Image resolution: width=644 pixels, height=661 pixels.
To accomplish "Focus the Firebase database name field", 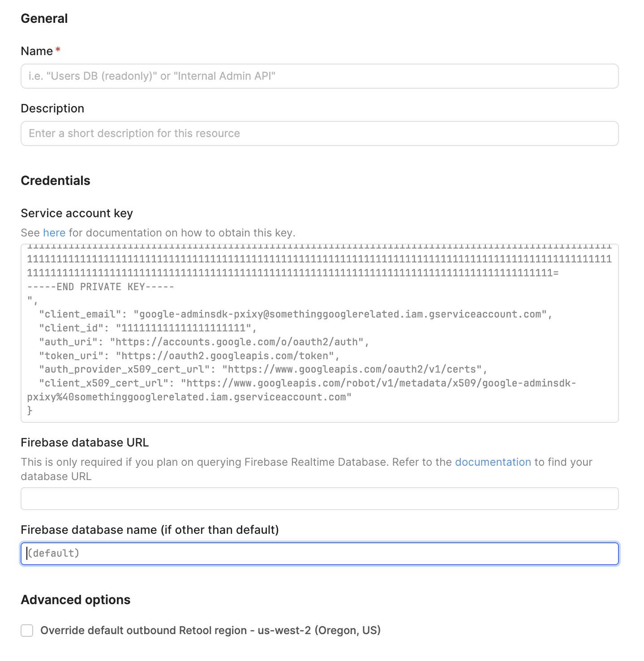I will [319, 554].
